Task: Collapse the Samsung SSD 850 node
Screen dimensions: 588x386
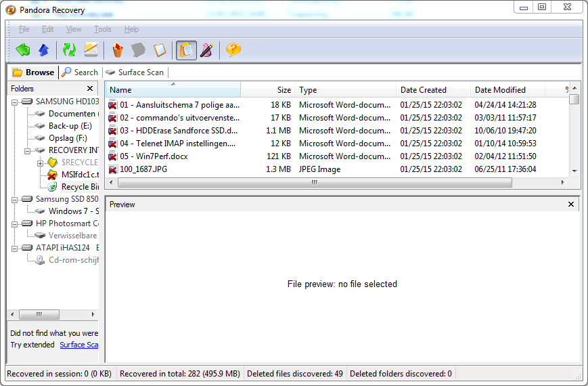Action: pyautogui.click(x=14, y=200)
